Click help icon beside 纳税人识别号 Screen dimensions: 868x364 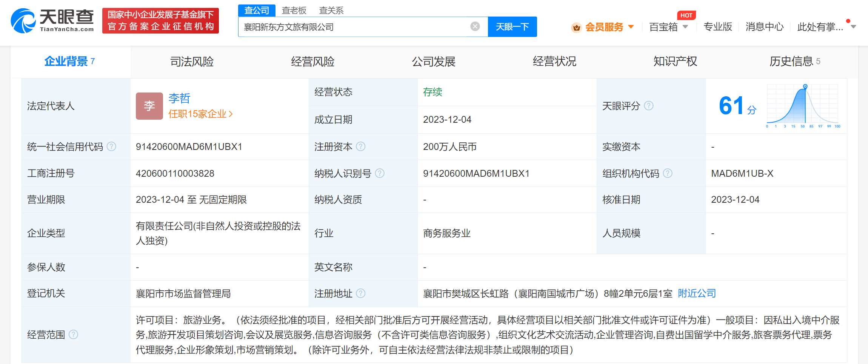380,173
